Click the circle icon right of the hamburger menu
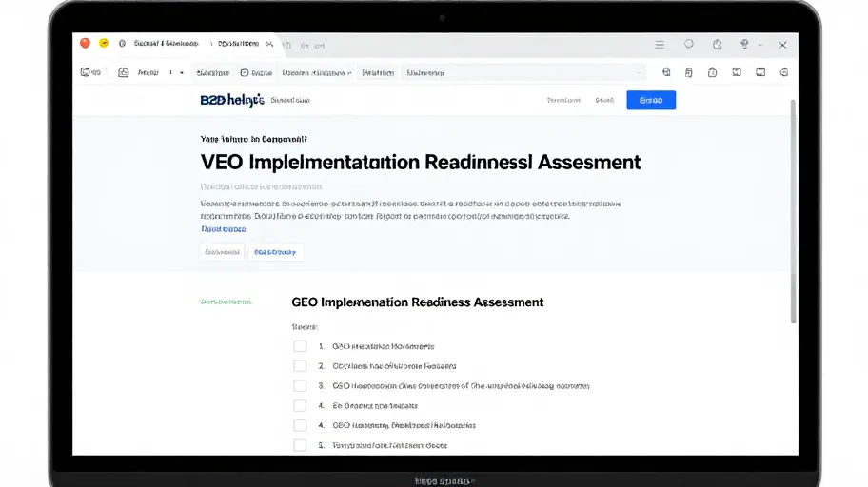 689,44
